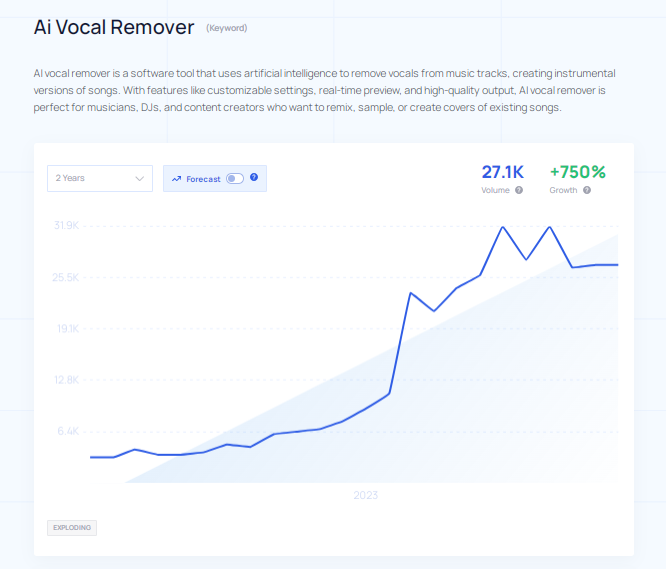The height and width of the screenshot is (569, 666).
Task: Click the help icon beside Forecast toggle
Action: point(254,178)
